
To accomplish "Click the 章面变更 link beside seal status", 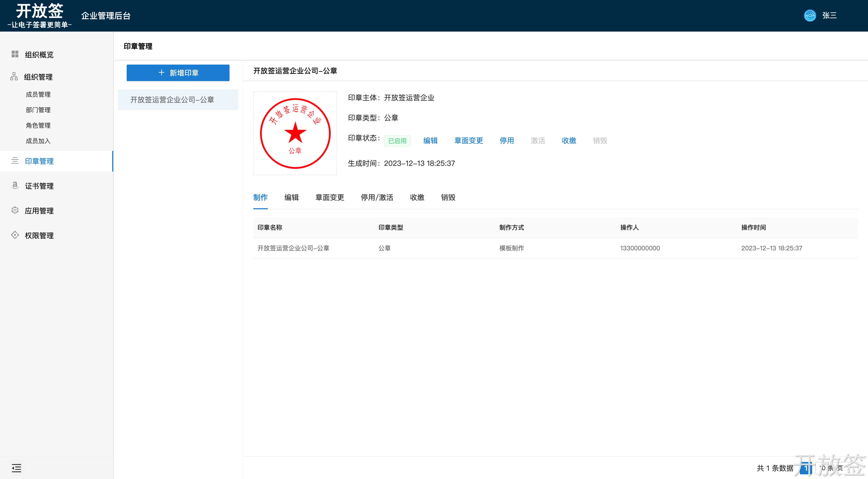I will pos(469,141).
